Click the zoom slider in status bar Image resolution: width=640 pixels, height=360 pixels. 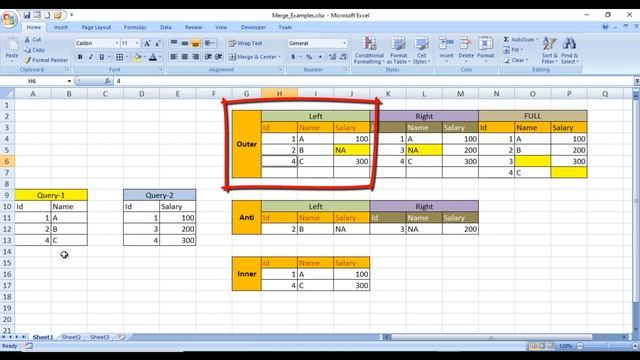tap(608, 346)
